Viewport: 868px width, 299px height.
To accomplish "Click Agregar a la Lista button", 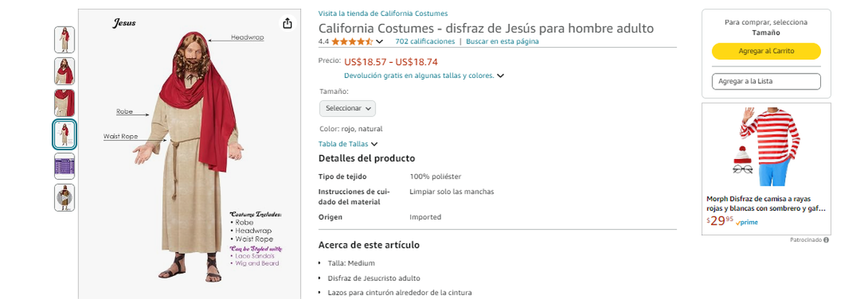I will click(766, 82).
